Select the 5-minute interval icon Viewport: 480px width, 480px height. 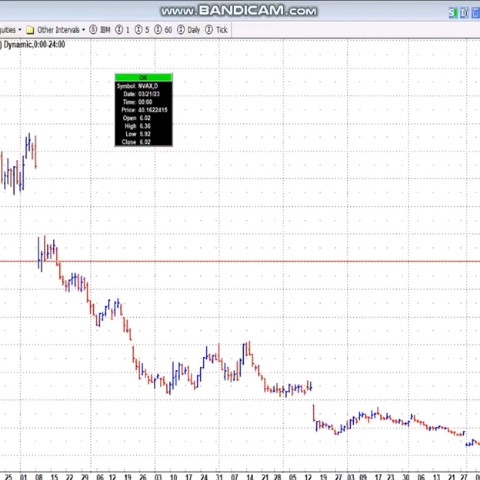point(138,30)
